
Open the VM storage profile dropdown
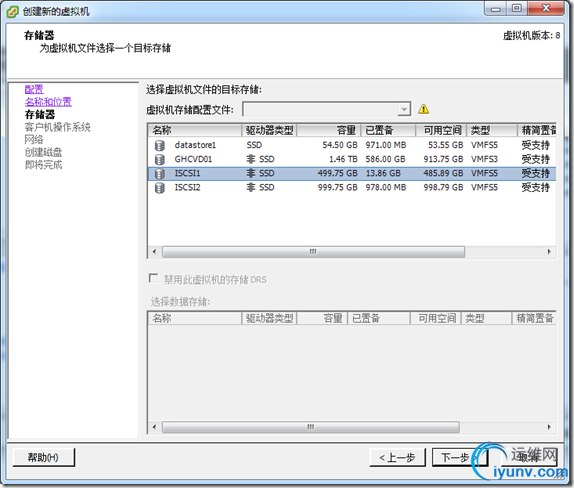(x=404, y=109)
